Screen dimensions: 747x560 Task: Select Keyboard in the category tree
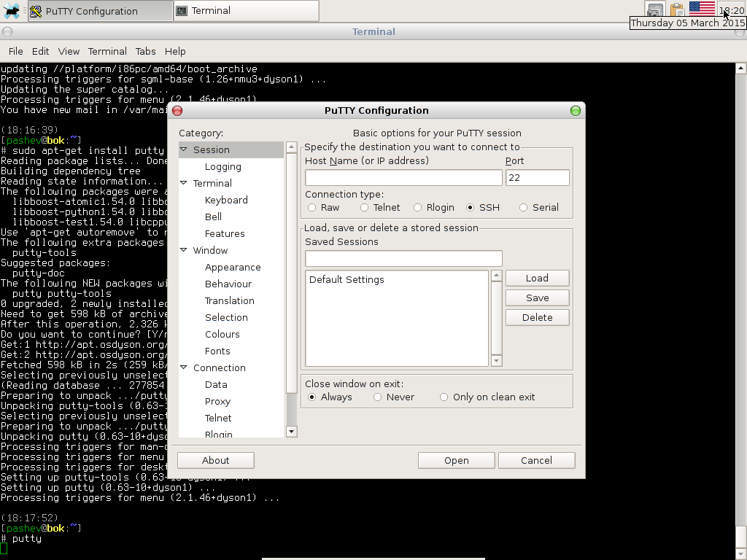(x=226, y=200)
